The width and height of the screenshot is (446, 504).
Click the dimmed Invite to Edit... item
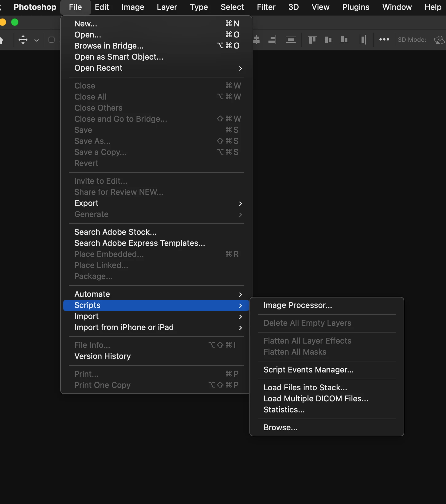pyautogui.click(x=156, y=181)
